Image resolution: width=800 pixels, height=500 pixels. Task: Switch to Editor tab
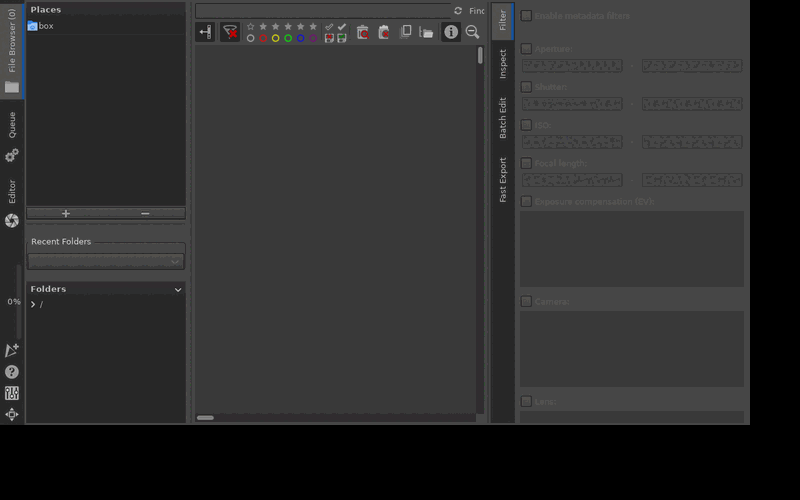[12, 204]
